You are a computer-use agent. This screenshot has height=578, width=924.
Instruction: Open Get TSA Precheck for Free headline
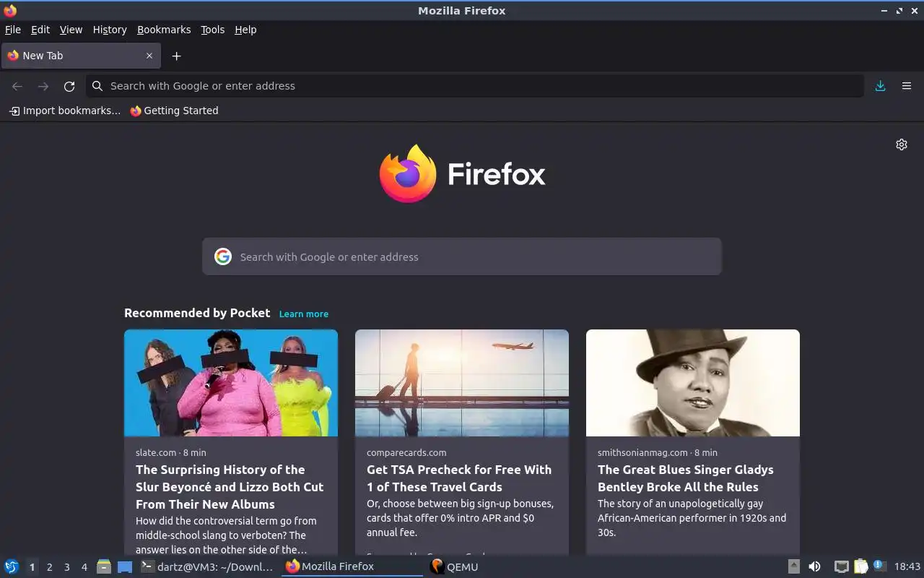(x=459, y=478)
